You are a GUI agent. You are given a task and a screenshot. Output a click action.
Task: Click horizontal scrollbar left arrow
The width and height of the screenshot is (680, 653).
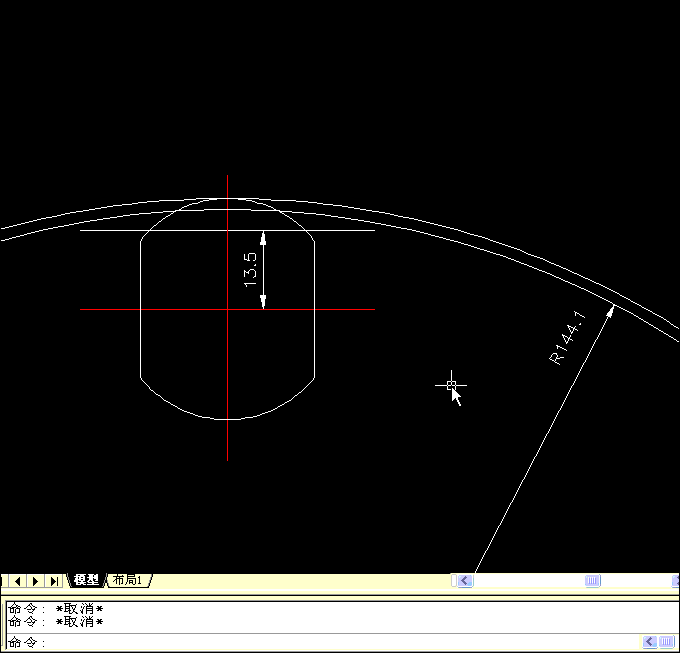[465, 581]
